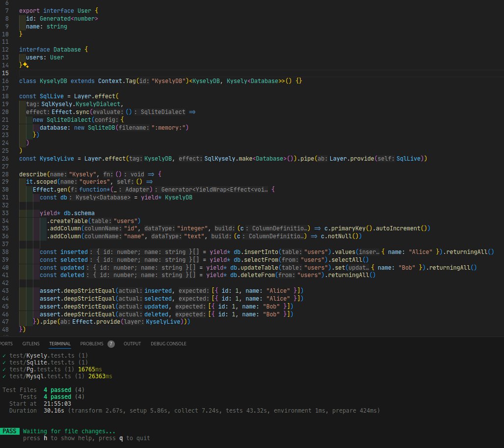Click 'Waiting for file changes...' message
The image size is (504, 448).
69,431
